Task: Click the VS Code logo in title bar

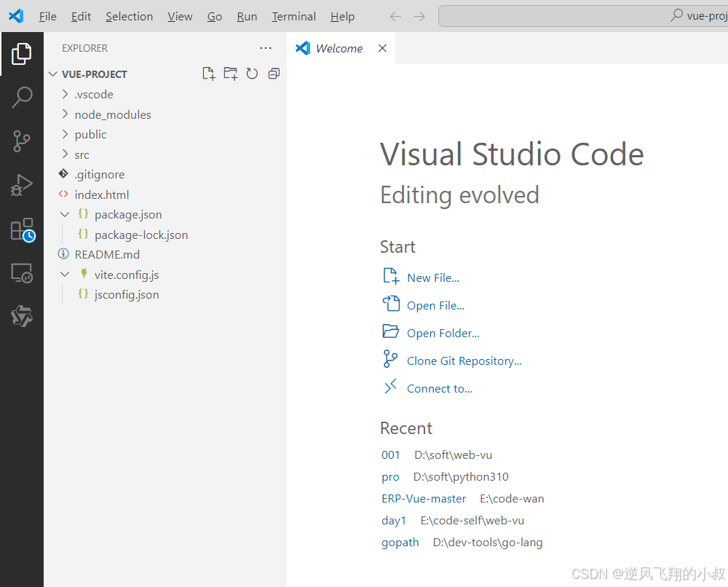Action: 16,16
